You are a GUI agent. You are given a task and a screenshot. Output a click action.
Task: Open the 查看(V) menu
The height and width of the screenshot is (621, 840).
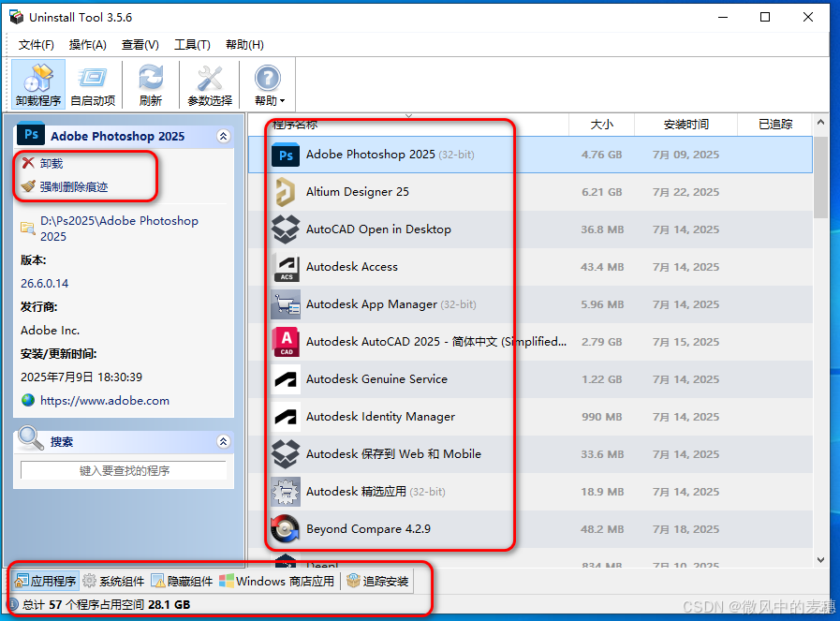[140, 44]
